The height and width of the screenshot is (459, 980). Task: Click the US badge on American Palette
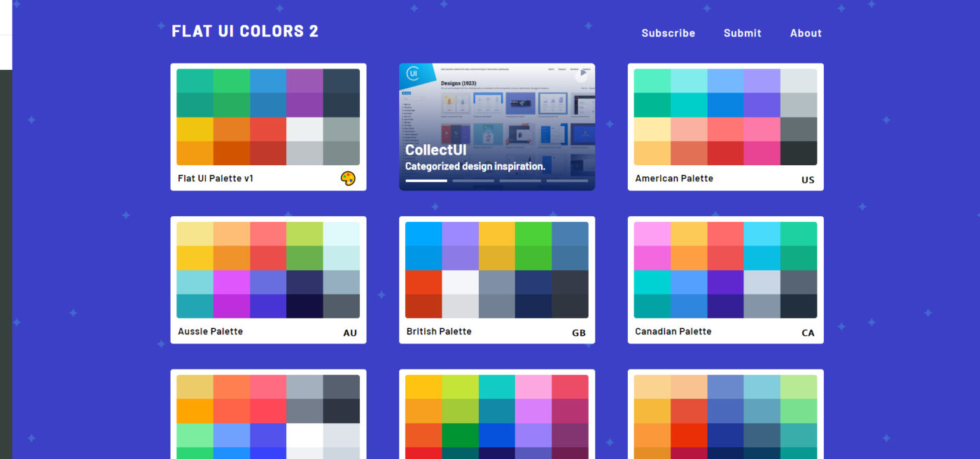point(808,180)
